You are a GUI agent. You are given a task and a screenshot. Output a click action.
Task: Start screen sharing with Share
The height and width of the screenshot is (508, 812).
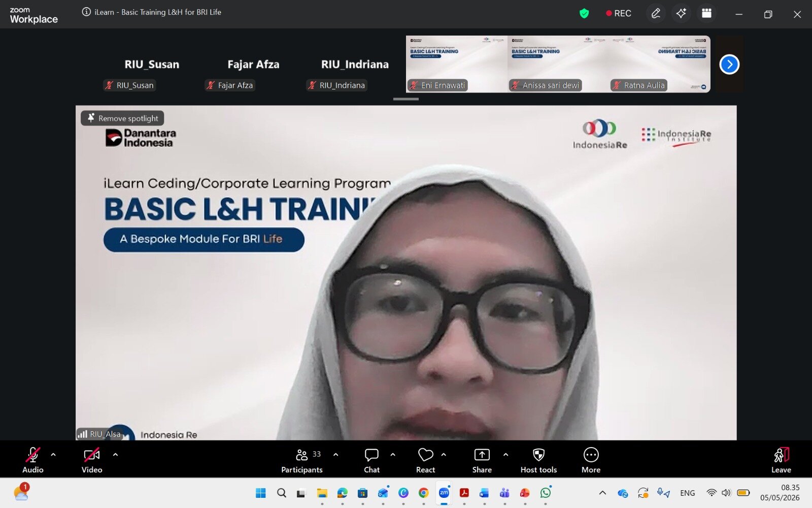pos(482,460)
